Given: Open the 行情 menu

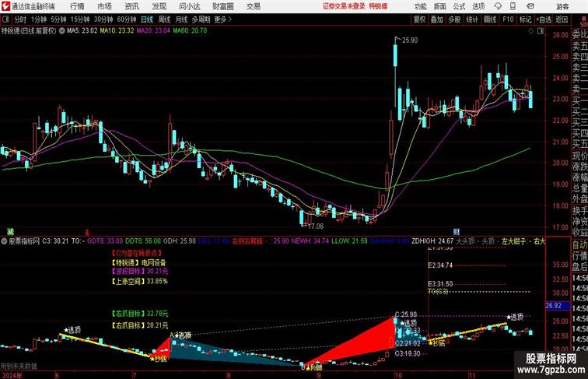Looking at the screenshot, I should pos(77,6).
